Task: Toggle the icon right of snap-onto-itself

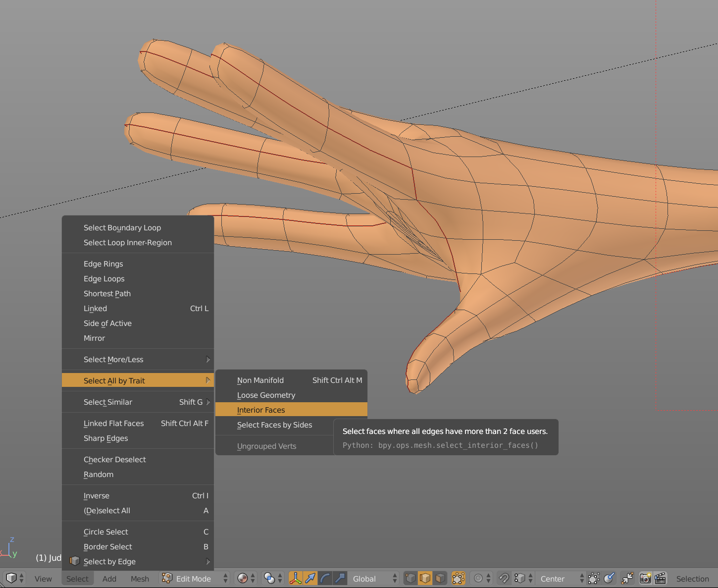Action: (609, 578)
